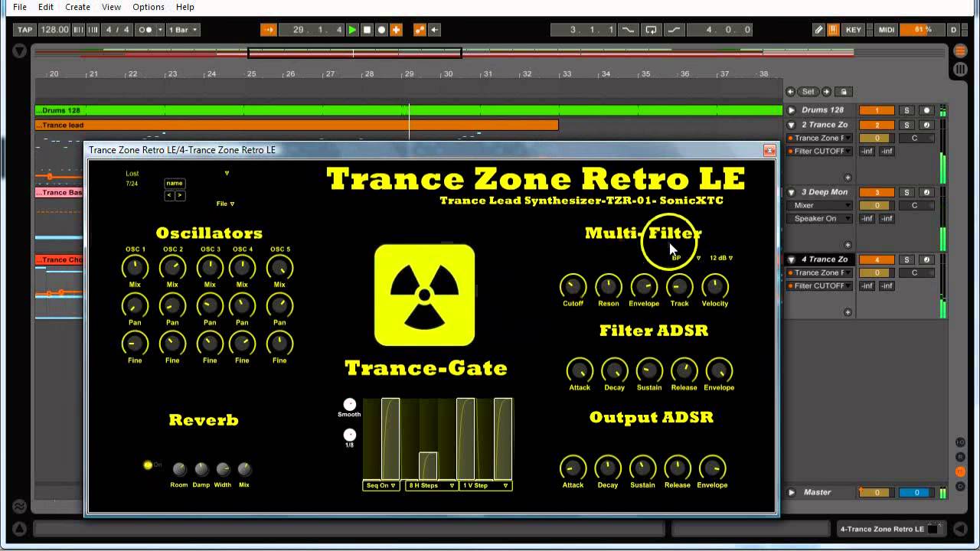Open the View menu

click(112, 7)
